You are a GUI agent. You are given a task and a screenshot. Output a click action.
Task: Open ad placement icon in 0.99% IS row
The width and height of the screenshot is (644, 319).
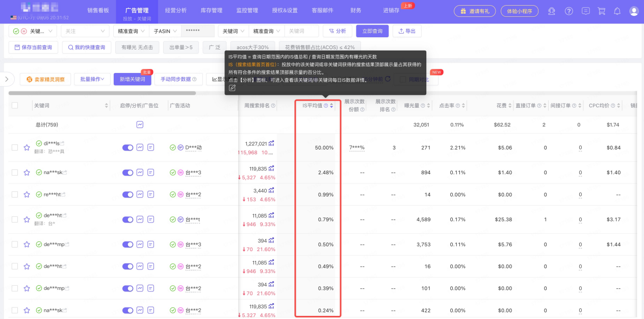pyautogui.click(x=150, y=194)
